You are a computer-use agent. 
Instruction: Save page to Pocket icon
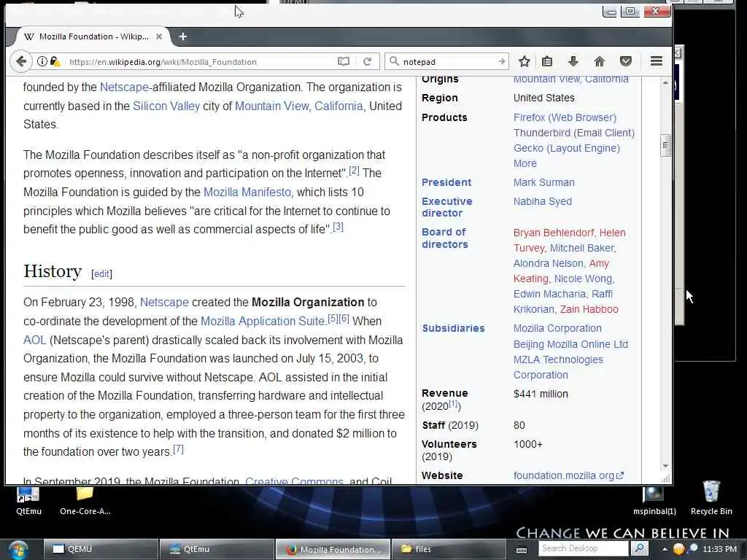625,61
